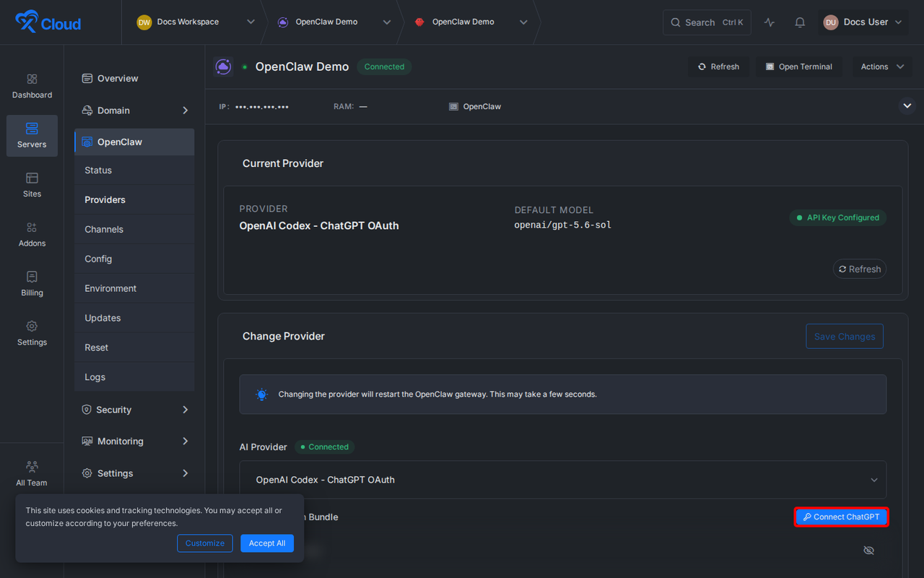Go to Servers in sidebar
This screenshot has height=578, width=924.
(32, 136)
